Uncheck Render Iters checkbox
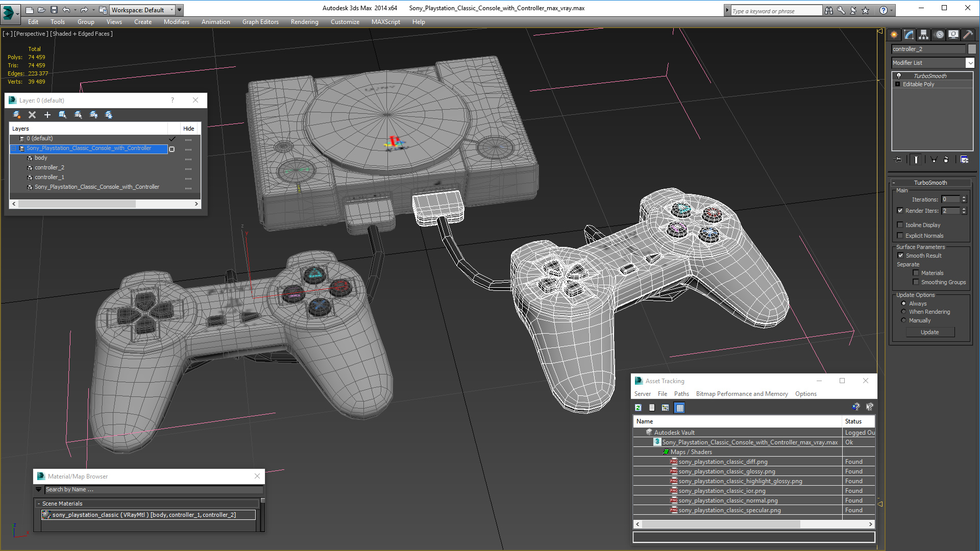This screenshot has width=980, height=551. (900, 210)
